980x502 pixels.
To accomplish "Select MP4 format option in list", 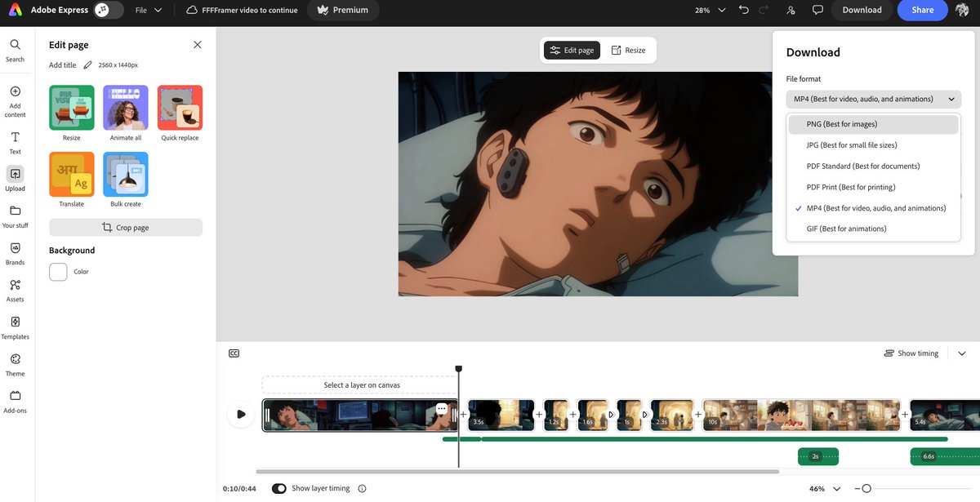I will 873,208.
